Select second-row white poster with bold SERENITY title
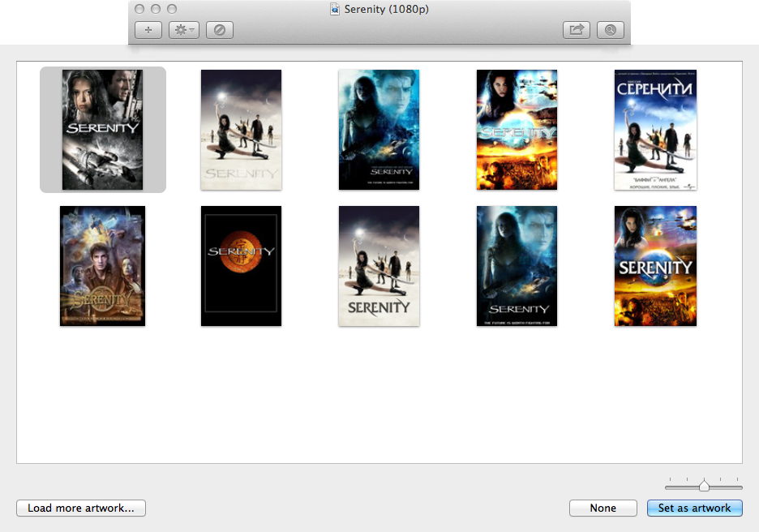759x532 pixels. [379, 266]
